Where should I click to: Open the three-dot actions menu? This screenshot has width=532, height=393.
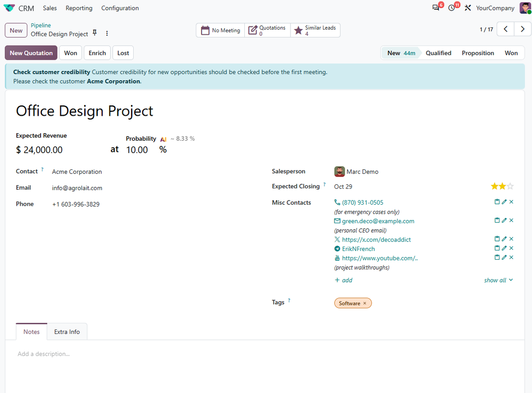point(107,33)
